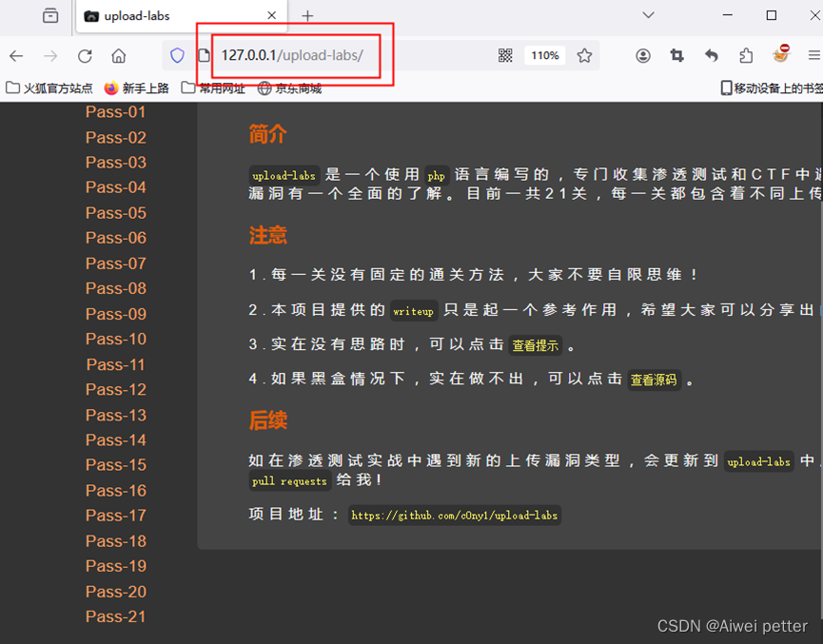The height and width of the screenshot is (644, 823).
Task: Open 移动设备上的书签 folder
Action: (x=772, y=88)
